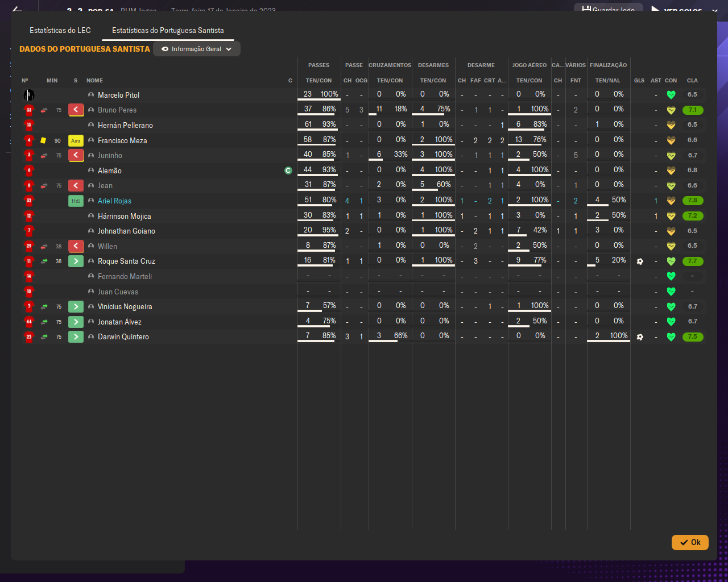The width and height of the screenshot is (728, 582).
Task: Click Bruno Peres's crossing percentage 18%
Action: (400, 109)
